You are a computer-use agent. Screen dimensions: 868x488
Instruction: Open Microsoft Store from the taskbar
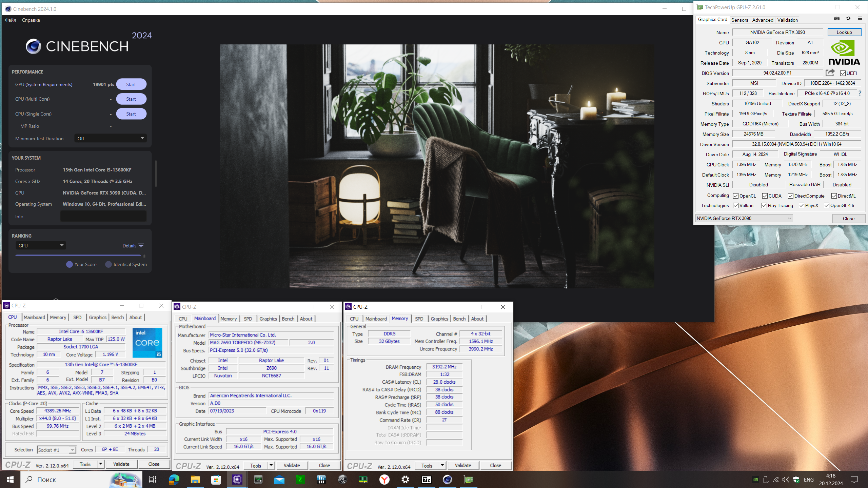216,480
